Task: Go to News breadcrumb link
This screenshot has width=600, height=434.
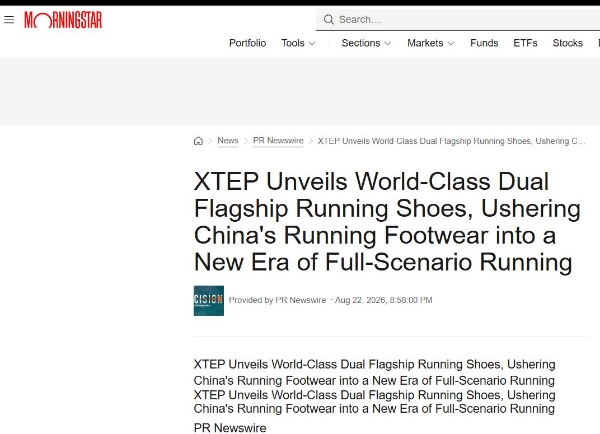Action: 228,140
